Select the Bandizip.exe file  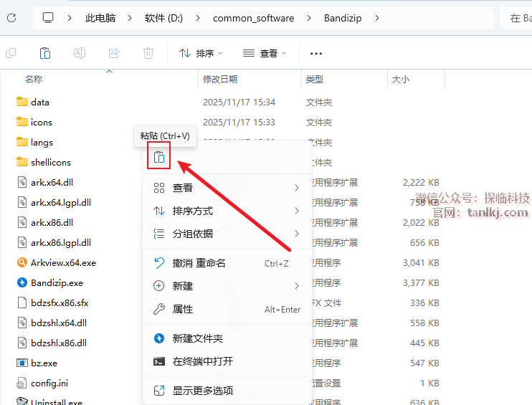(57, 283)
